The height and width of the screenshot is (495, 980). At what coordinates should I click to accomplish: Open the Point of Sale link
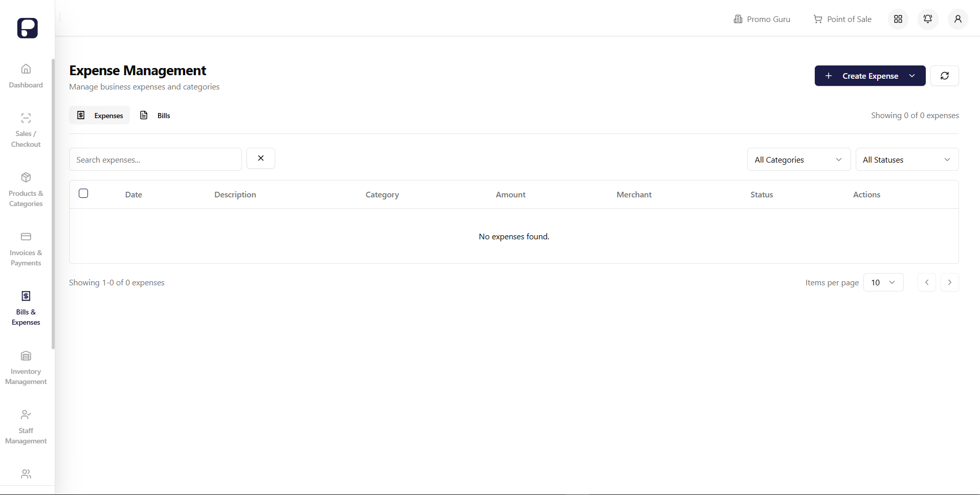point(842,19)
